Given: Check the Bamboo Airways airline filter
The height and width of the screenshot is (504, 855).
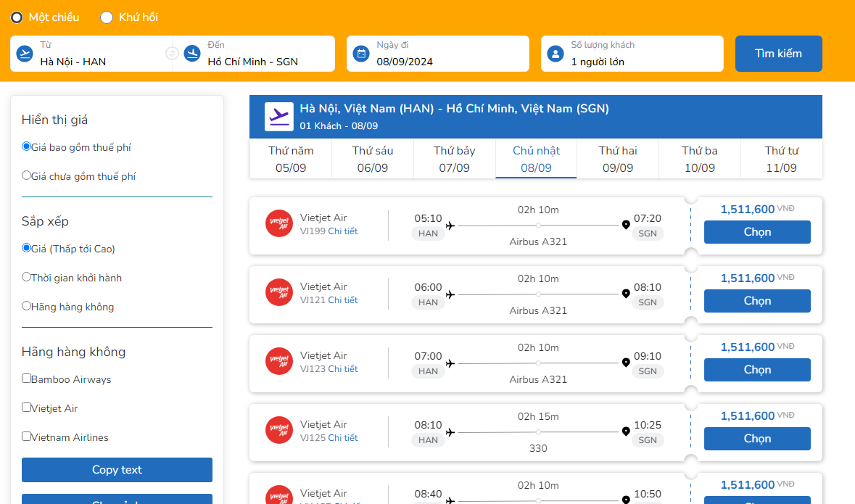Looking at the screenshot, I should point(26,378).
